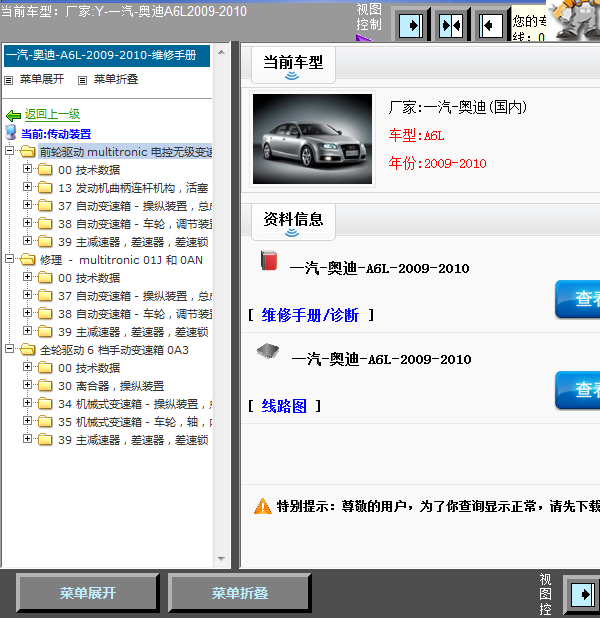Click the green back arrow icon

point(13,115)
